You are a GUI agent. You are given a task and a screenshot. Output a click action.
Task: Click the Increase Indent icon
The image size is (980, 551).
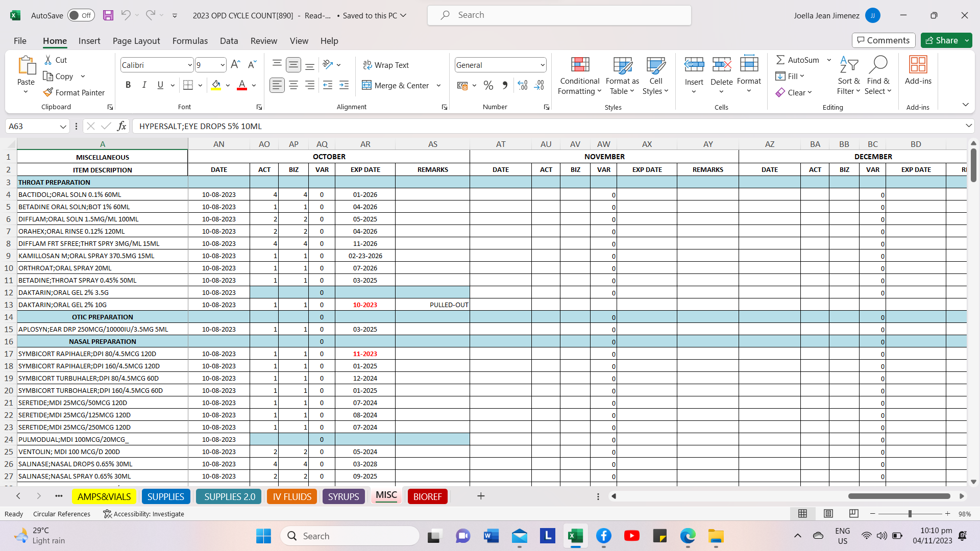click(344, 85)
